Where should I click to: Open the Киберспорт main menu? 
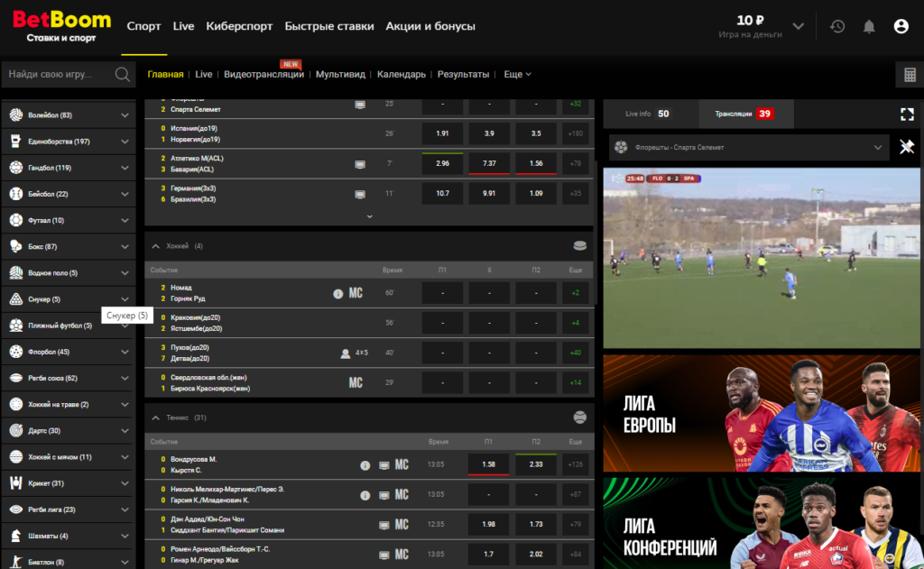(239, 26)
